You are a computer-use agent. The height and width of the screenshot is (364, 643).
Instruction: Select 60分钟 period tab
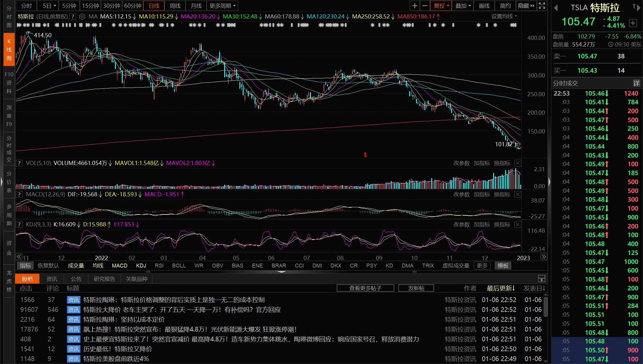133,6
